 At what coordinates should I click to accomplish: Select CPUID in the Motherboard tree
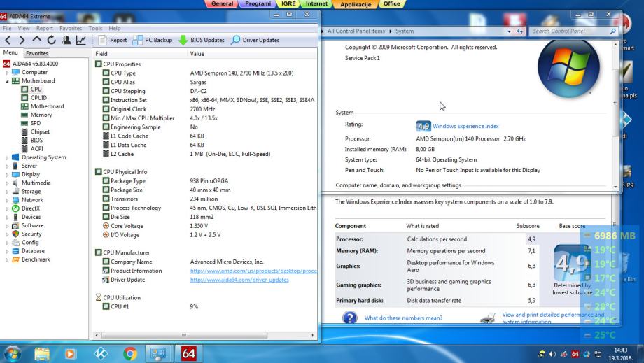coord(38,98)
